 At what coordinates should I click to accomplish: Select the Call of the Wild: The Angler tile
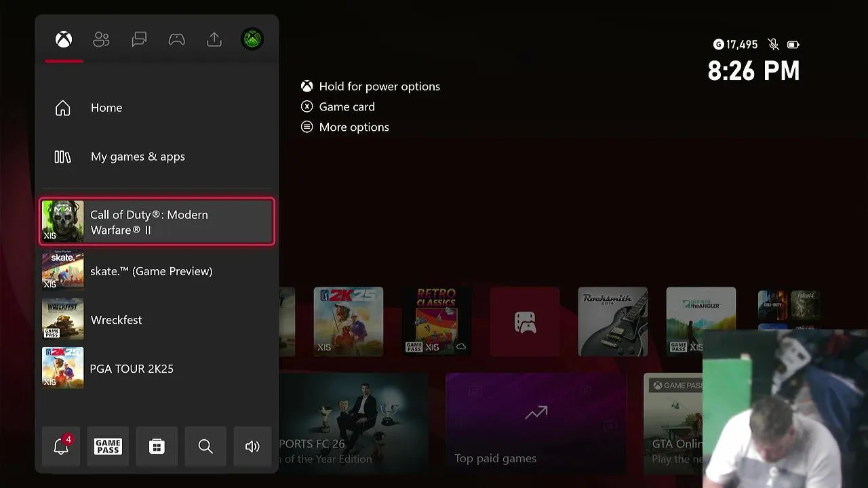tap(701, 321)
